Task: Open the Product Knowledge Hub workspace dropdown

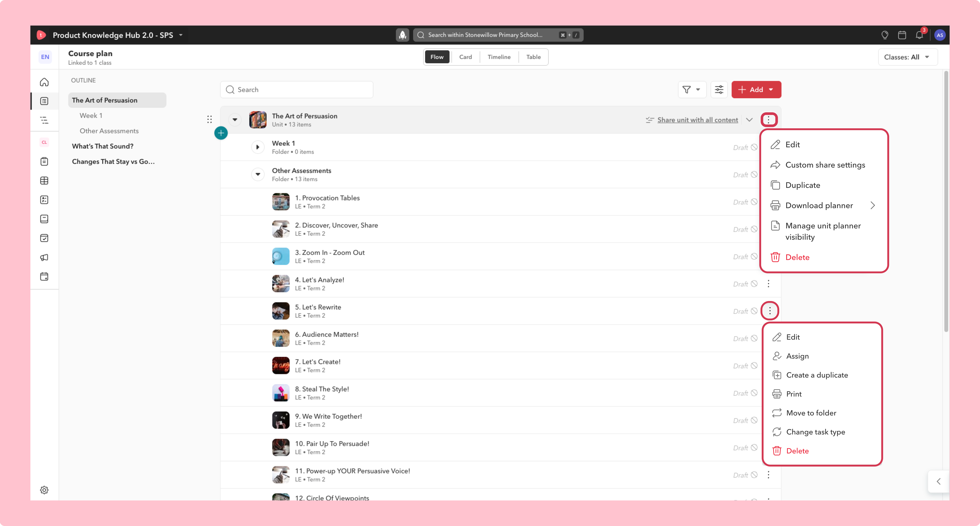Action: pyautogui.click(x=118, y=35)
